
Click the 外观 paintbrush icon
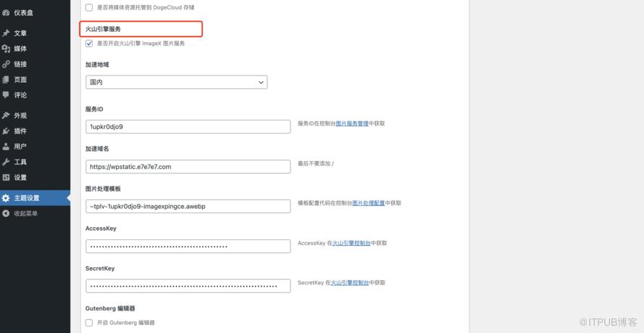click(6, 115)
